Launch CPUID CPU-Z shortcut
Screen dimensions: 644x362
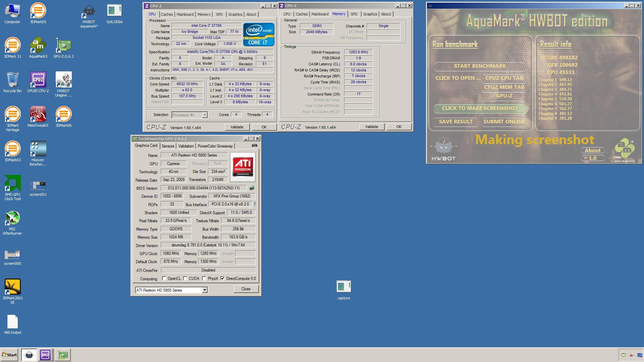pyautogui.click(x=38, y=82)
